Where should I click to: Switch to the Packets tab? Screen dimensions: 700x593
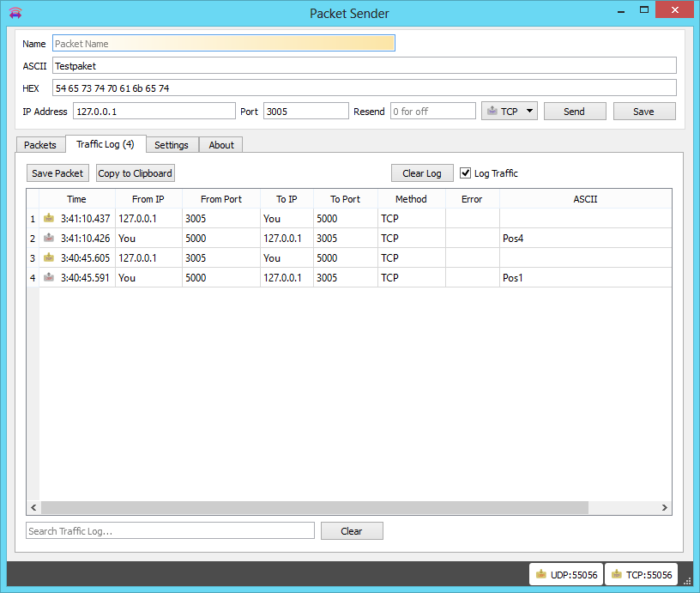coord(40,145)
